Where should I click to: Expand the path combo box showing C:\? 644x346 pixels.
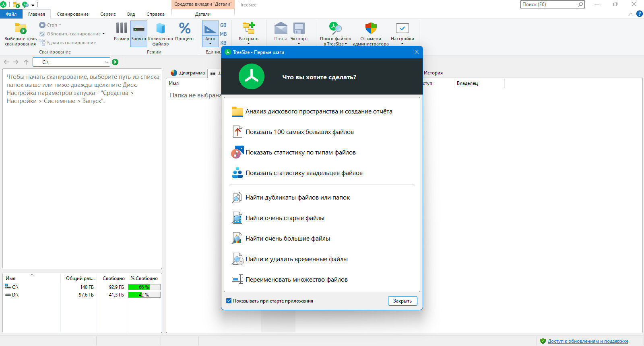pyautogui.click(x=106, y=62)
